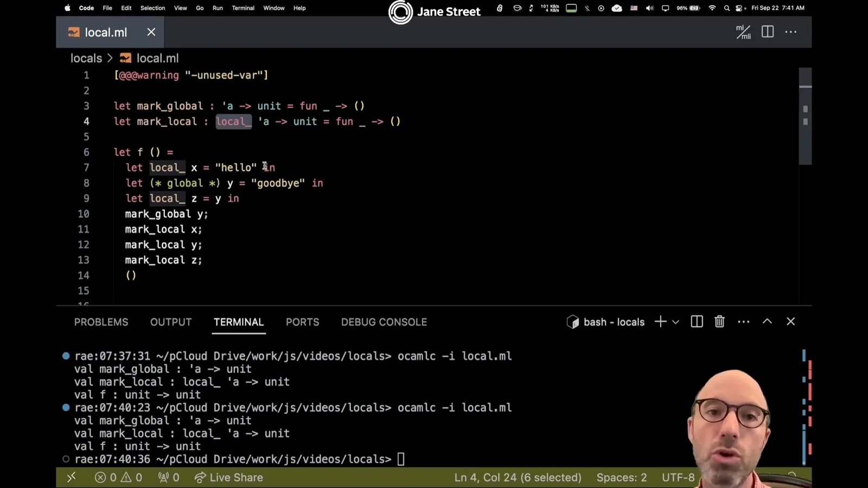Click the Wi-Fi status icon

pos(712,8)
